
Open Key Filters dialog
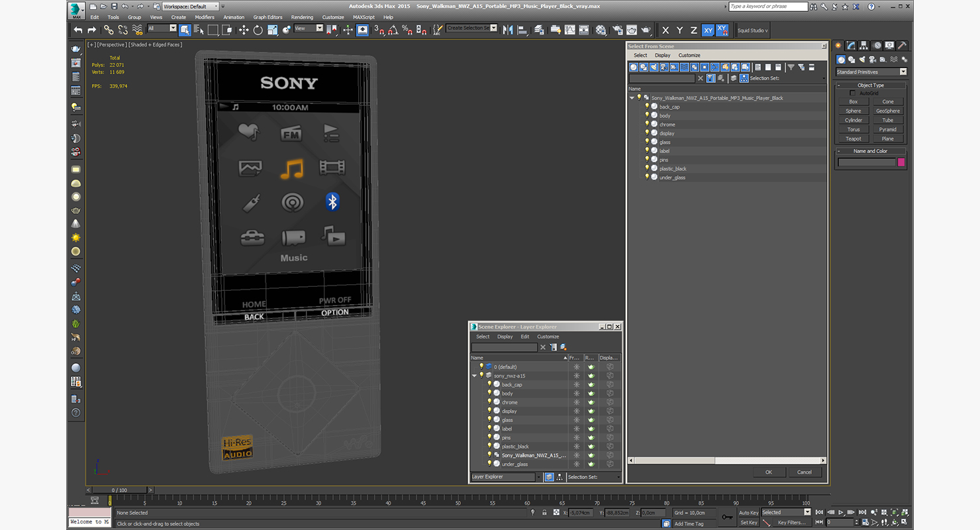[792, 523]
